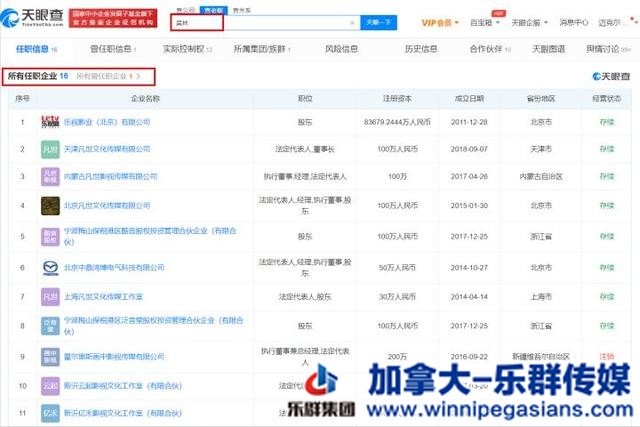Click the 83679.2444万人民币 capital value
The height and width of the screenshot is (427, 640).
397,122
